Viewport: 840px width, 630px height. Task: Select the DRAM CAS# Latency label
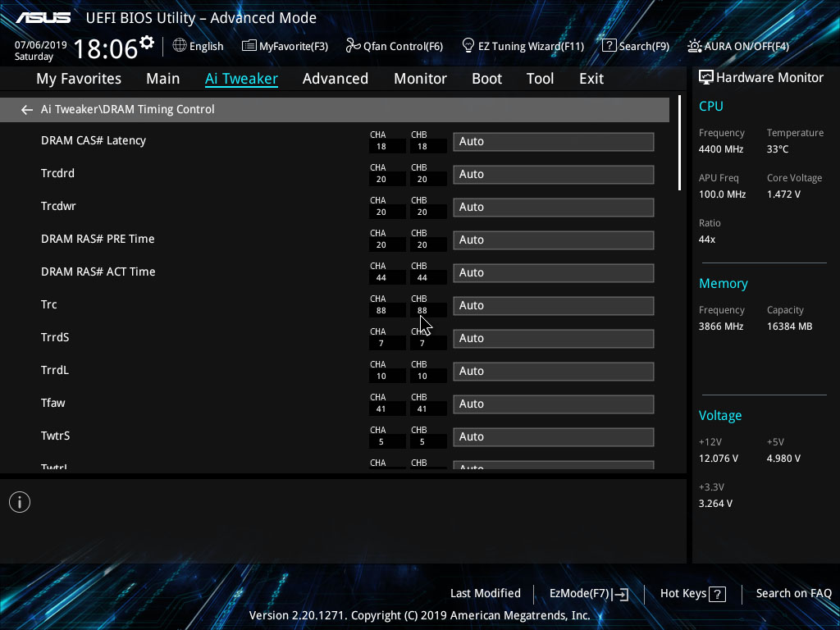(x=94, y=141)
